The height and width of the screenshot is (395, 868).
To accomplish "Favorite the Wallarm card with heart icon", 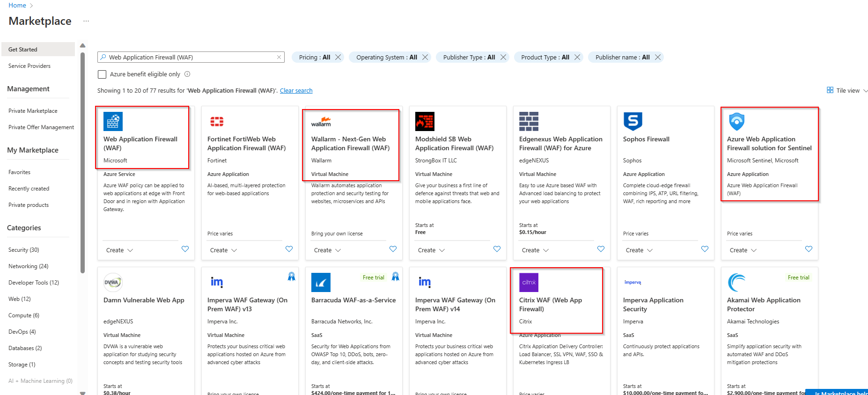I will coord(393,249).
